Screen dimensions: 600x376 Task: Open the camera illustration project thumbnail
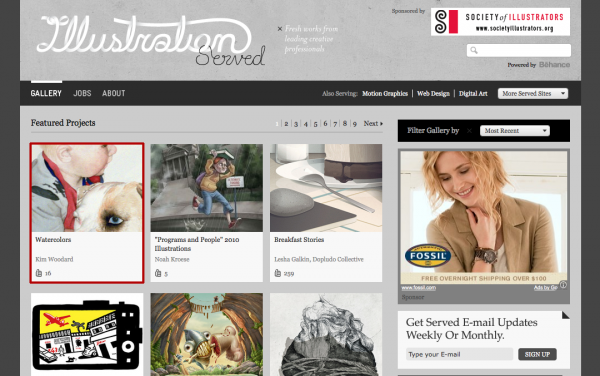pyautogui.click(x=87, y=335)
